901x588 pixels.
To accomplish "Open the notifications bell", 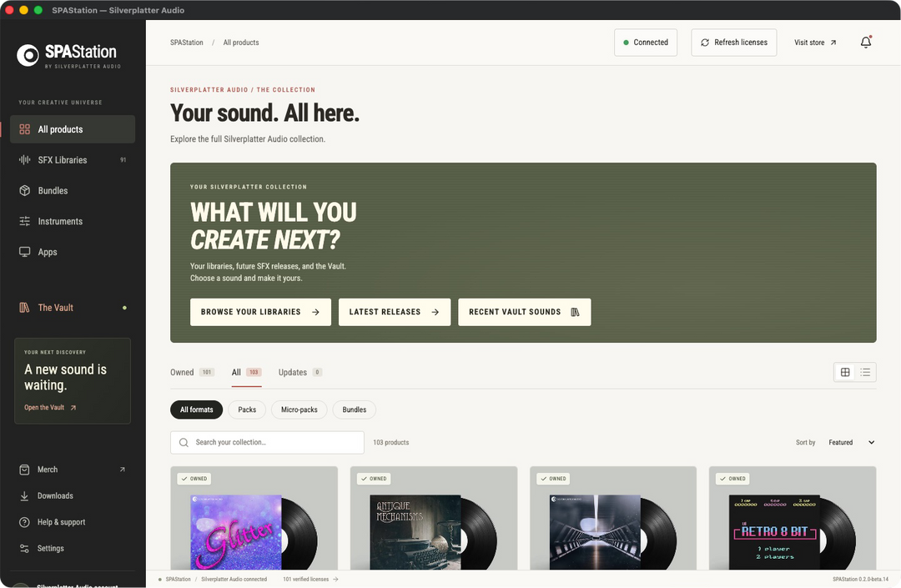I will click(x=865, y=43).
